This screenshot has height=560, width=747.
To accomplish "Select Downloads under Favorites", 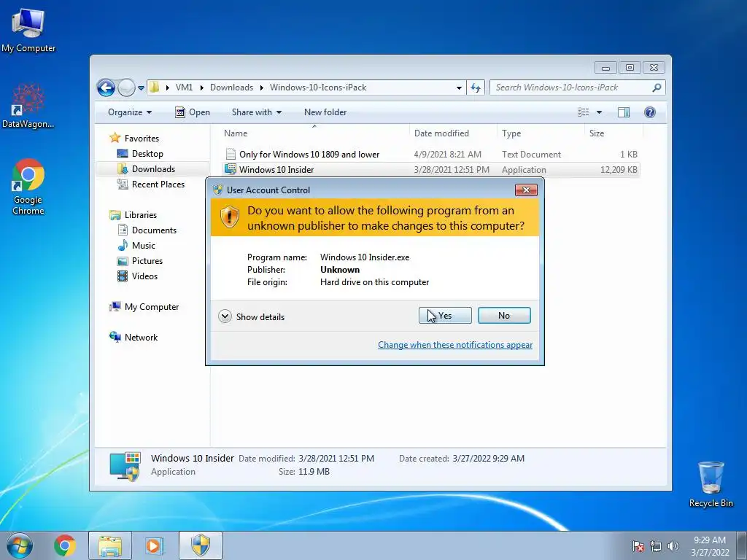I will pos(153,169).
